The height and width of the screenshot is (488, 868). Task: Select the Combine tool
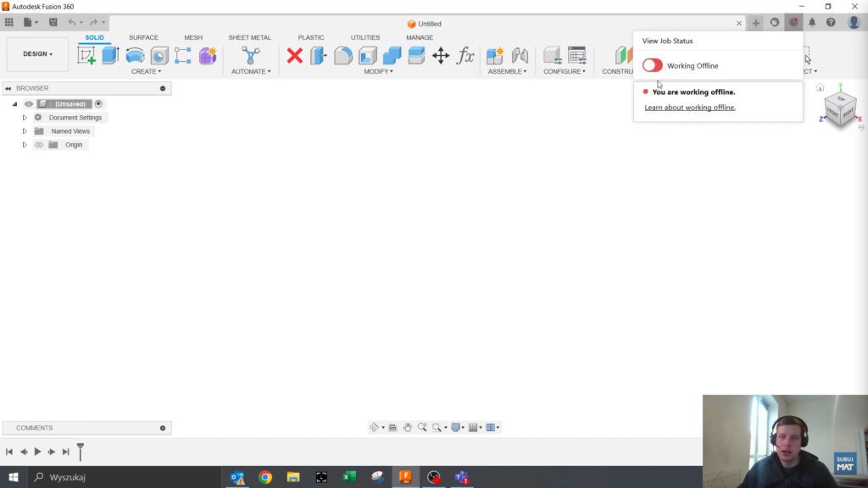[392, 55]
